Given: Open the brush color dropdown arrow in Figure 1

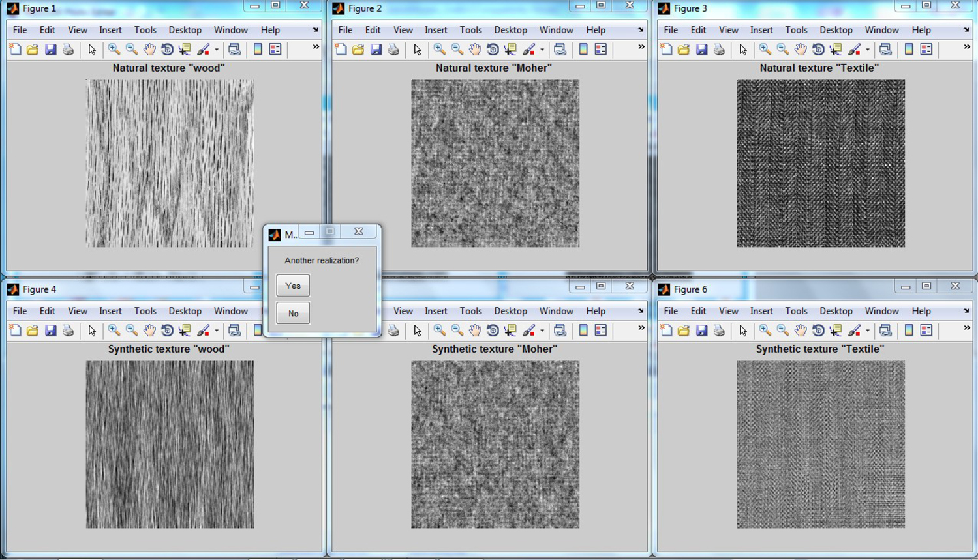Looking at the screenshot, I should pos(217,50).
